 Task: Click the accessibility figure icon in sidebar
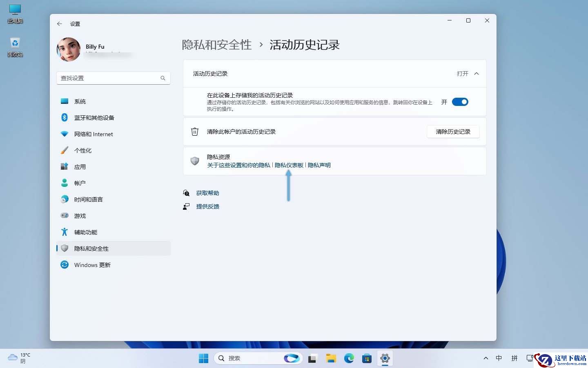click(65, 232)
